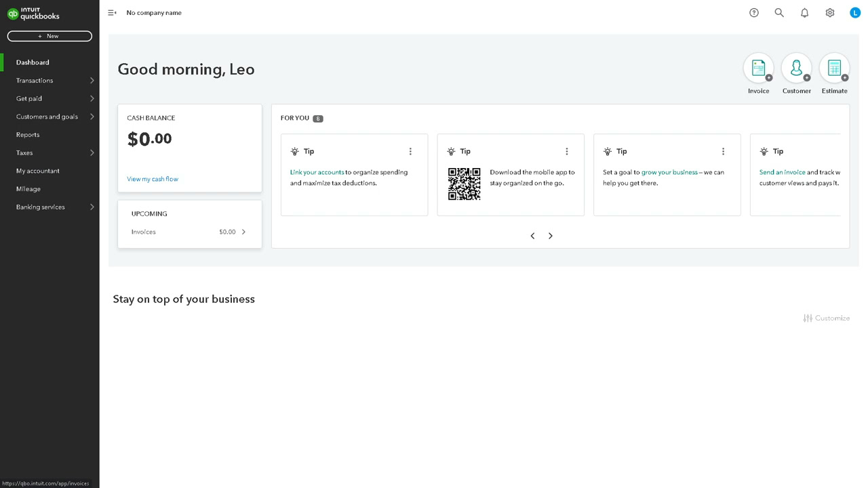This screenshot has width=868, height=488.
Task: Open the Settings gear icon
Action: click(x=830, y=13)
